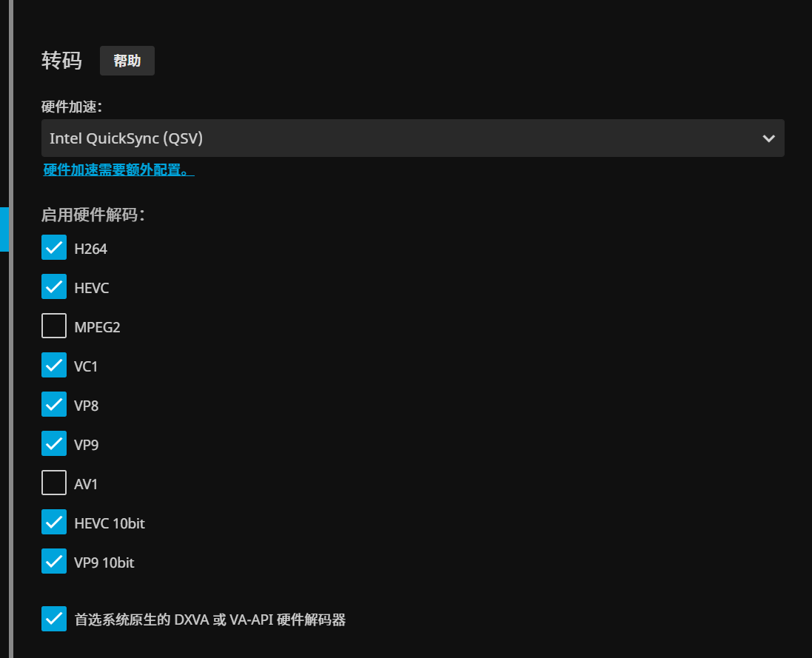Uncheck 首选系统原生的 DXVA 或 VA-API checkbox
812x658 pixels.
pyautogui.click(x=54, y=619)
